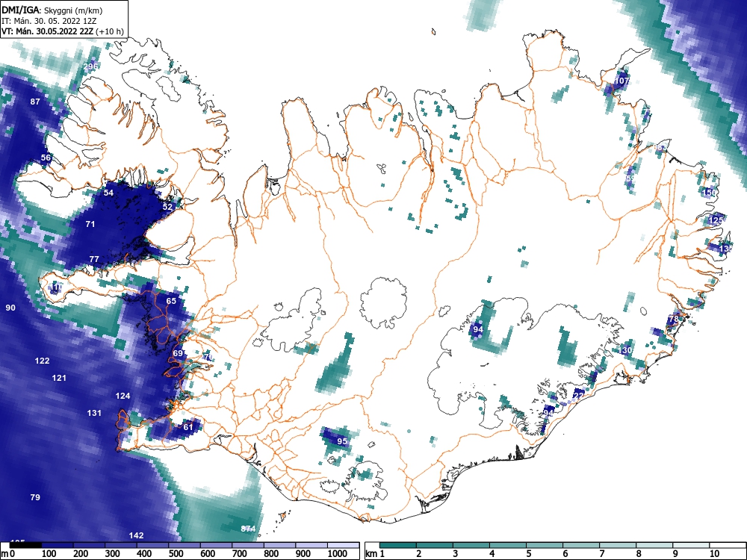Click the value 107 in the northeast
Image resolution: width=747 pixels, height=560 pixels.
[622, 81]
